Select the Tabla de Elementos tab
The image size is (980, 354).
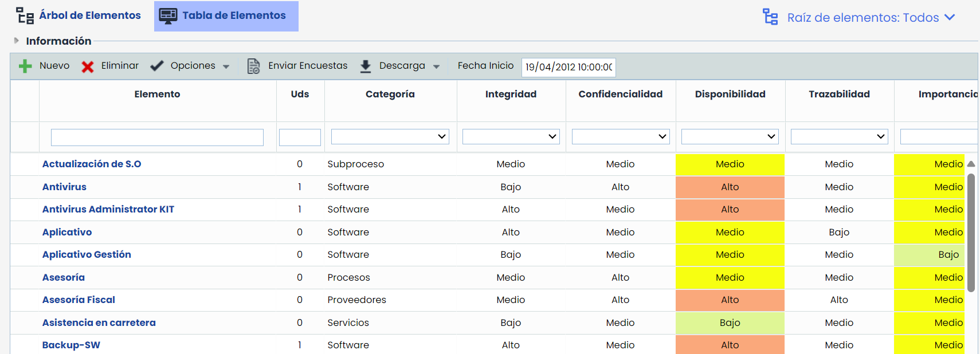coord(234,15)
